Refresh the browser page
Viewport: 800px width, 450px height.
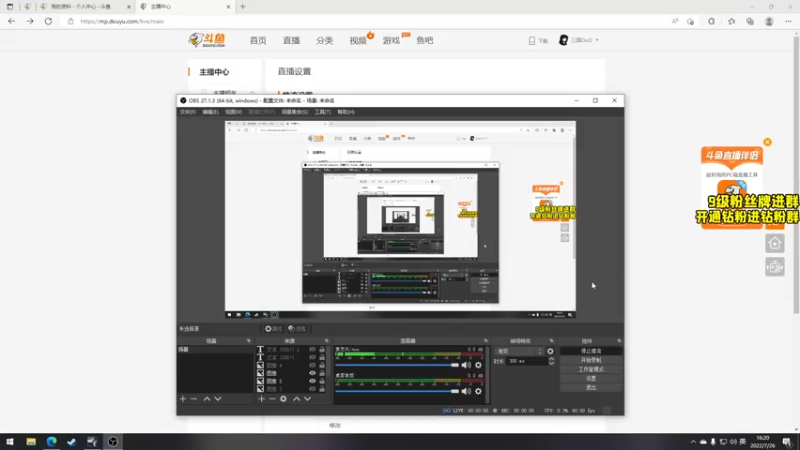pyautogui.click(x=48, y=21)
